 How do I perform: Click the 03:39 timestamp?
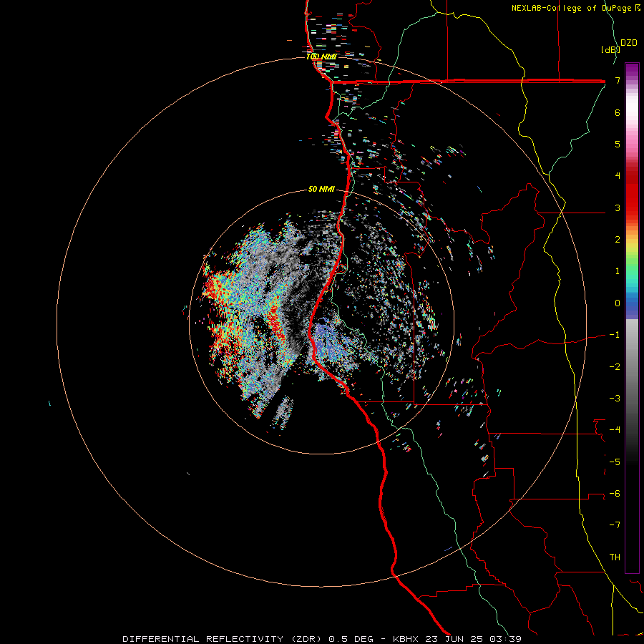505,639
